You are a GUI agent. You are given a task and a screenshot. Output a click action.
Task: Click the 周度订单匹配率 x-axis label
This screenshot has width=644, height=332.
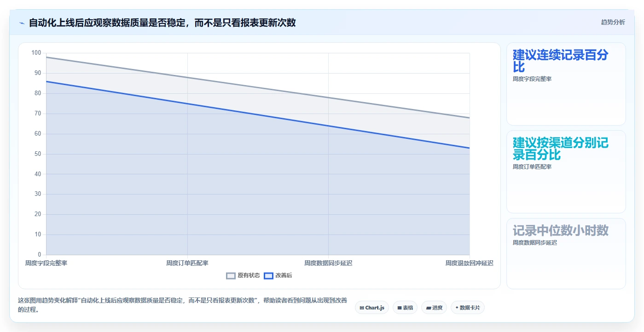tap(187, 263)
